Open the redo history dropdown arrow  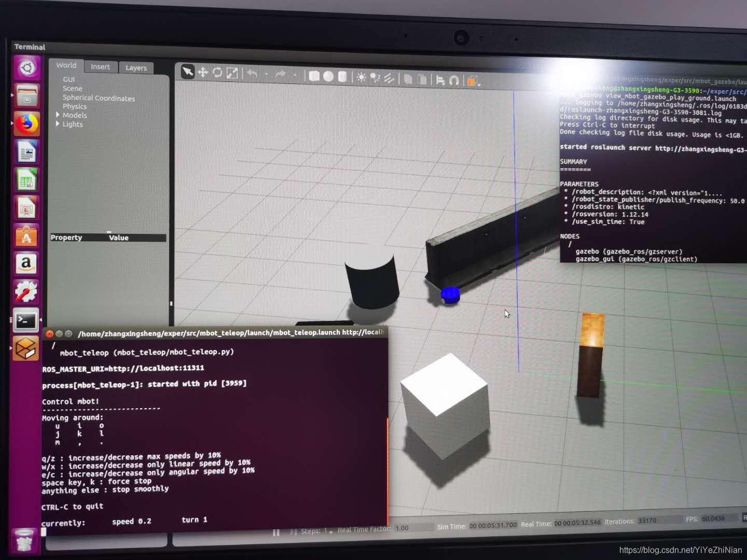pos(295,75)
